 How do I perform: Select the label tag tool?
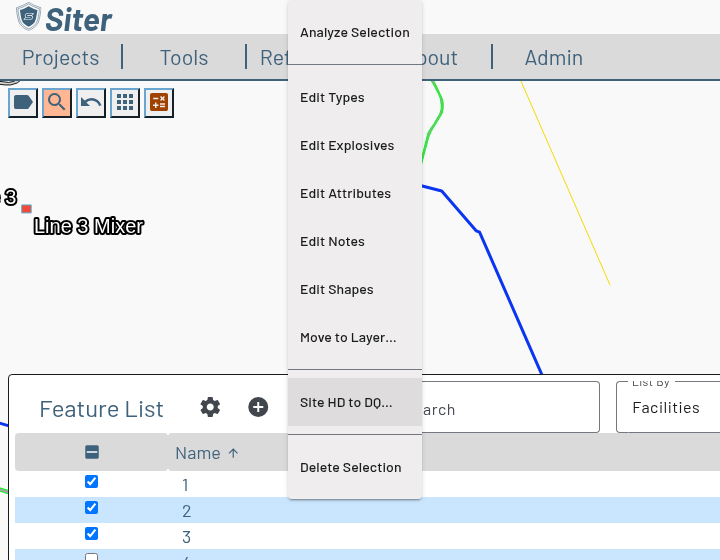click(x=23, y=102)
